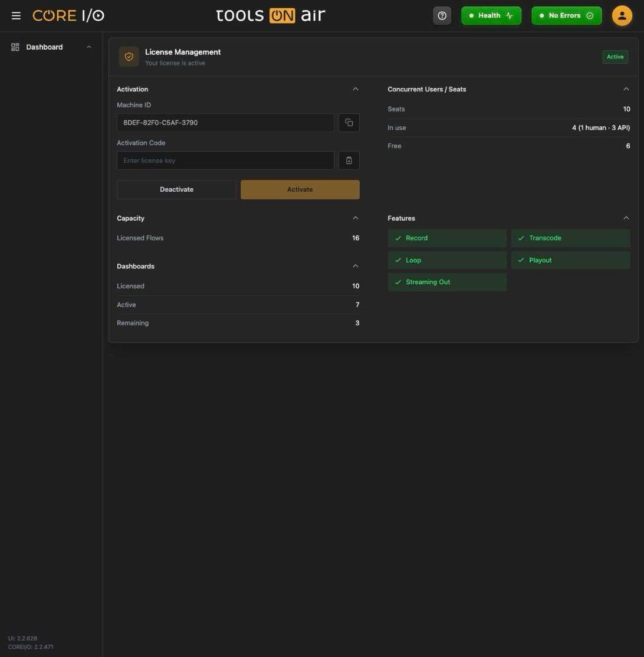Click the tools ON air logo
The height and width of the screenshot is (657, 644).
point(271,15)
